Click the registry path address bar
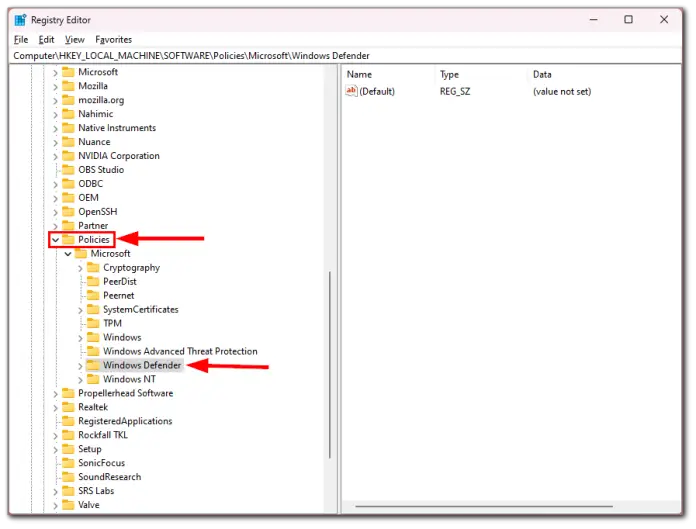The image size is (696, 529). coord(345,55)
